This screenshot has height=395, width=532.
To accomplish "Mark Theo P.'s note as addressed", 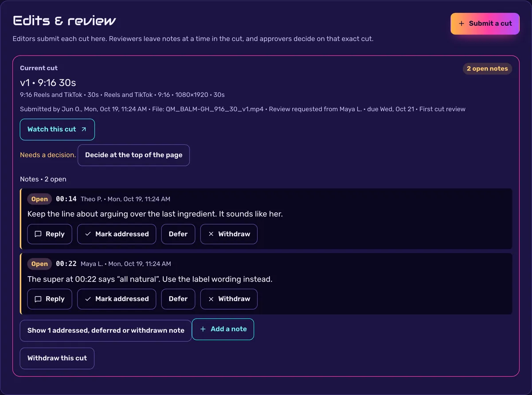I will coord(117,234).
